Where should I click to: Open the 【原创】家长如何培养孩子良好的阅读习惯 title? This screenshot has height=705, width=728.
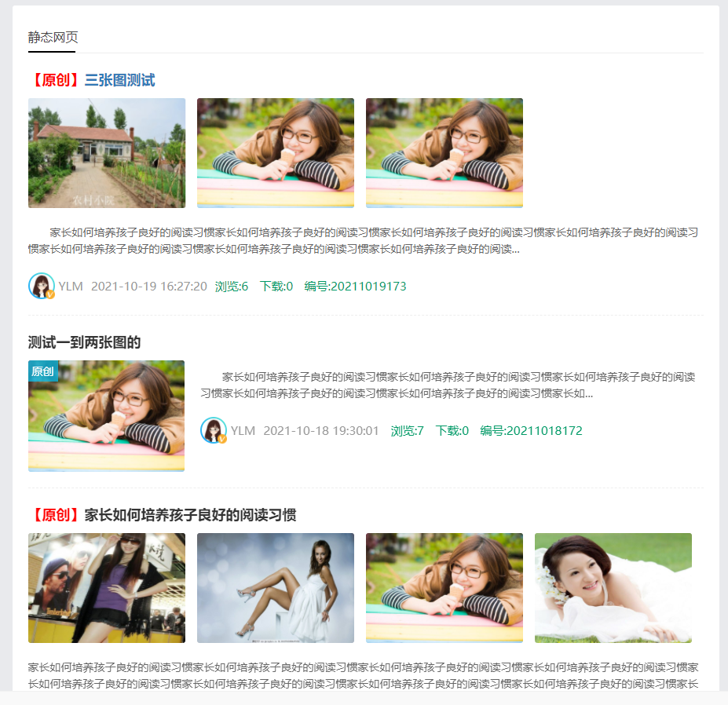tap(163, 515)
